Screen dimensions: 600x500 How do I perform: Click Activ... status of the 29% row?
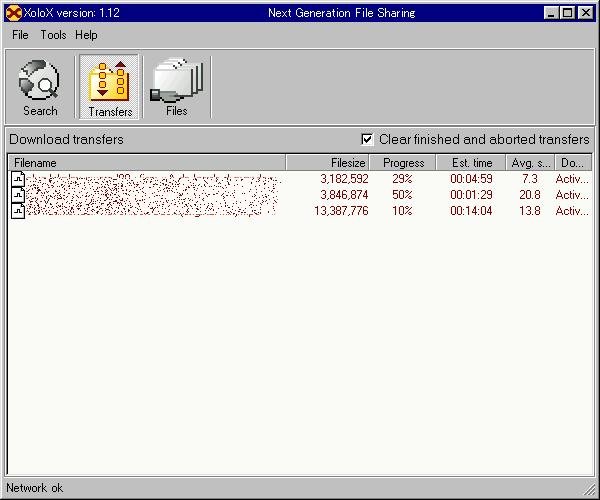(x=572, y=179)
